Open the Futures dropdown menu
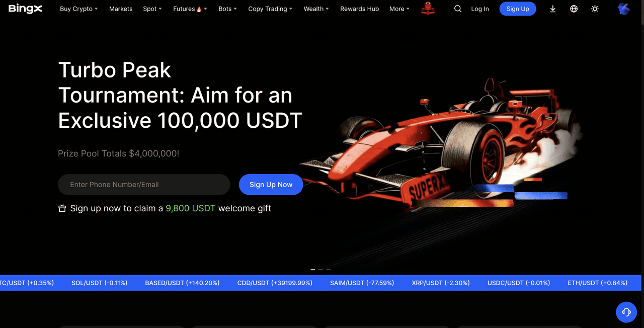Image resolution: width=644 pixels, height=328 pixels. point(190,9)
